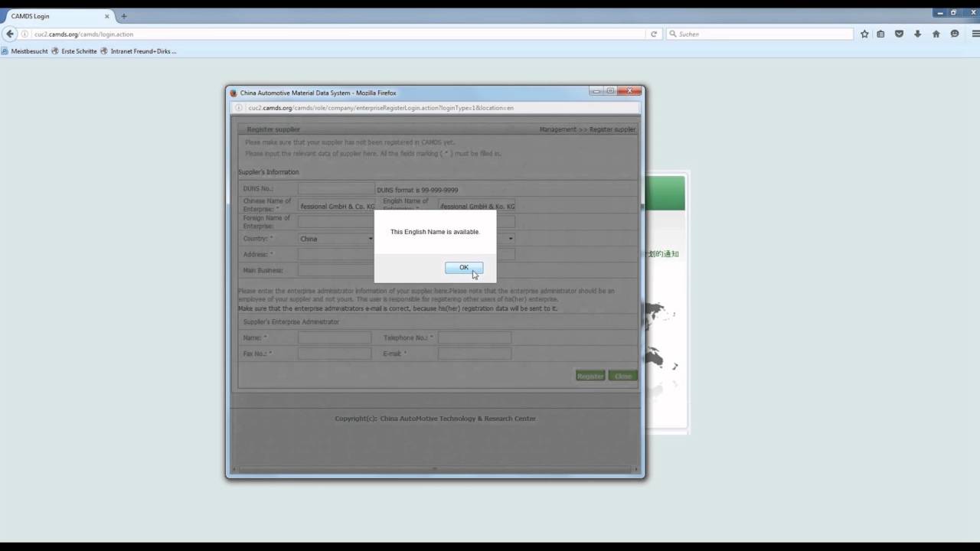This screenshot has width=980, height=551.
Task: Bookmark this page with the star icon
Action: (x=864, y=34)
